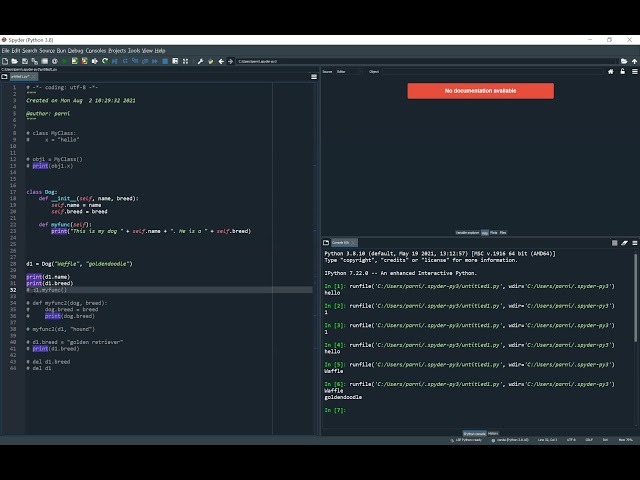Open the Source dropdown in Help pane
The width and height of the screenshot is (640, 480).
point(349,71)
